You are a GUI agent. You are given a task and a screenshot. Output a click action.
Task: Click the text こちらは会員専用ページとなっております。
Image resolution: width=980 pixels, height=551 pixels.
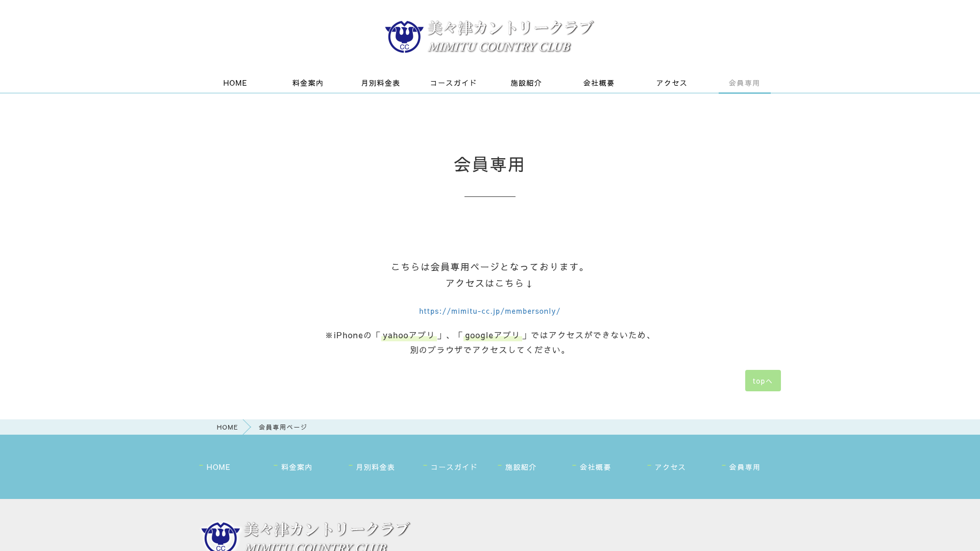click(x=489, y=267)
